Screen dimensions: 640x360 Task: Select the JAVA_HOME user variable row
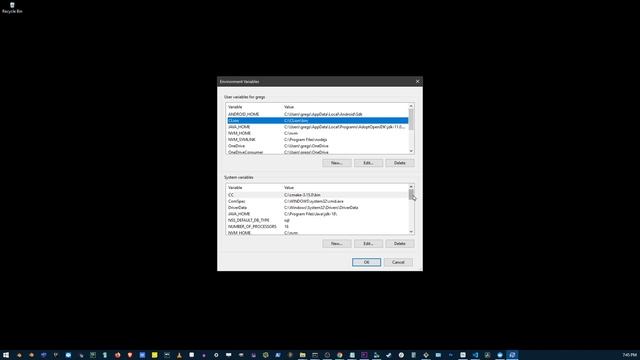click(318, 127)
